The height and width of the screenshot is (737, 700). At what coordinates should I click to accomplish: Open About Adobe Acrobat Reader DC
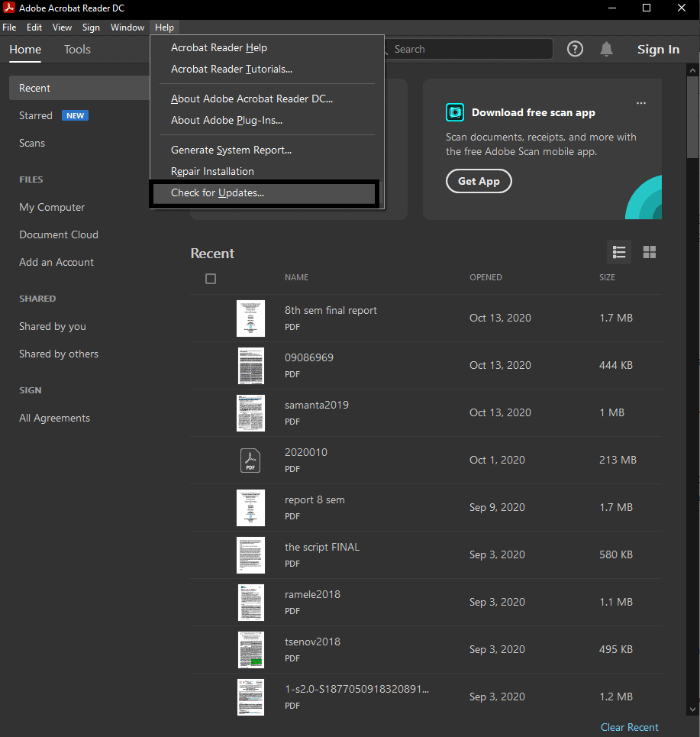(252, 99)
